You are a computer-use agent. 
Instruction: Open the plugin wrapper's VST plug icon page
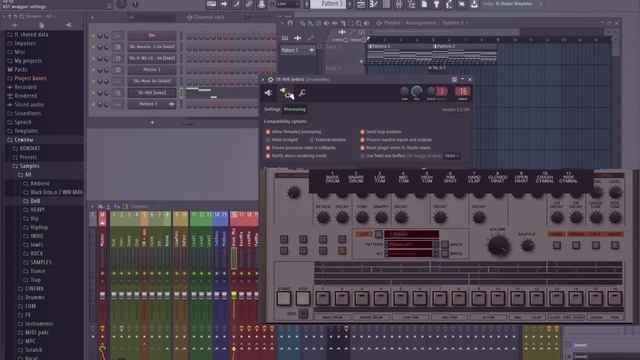(x=268, y=93)
